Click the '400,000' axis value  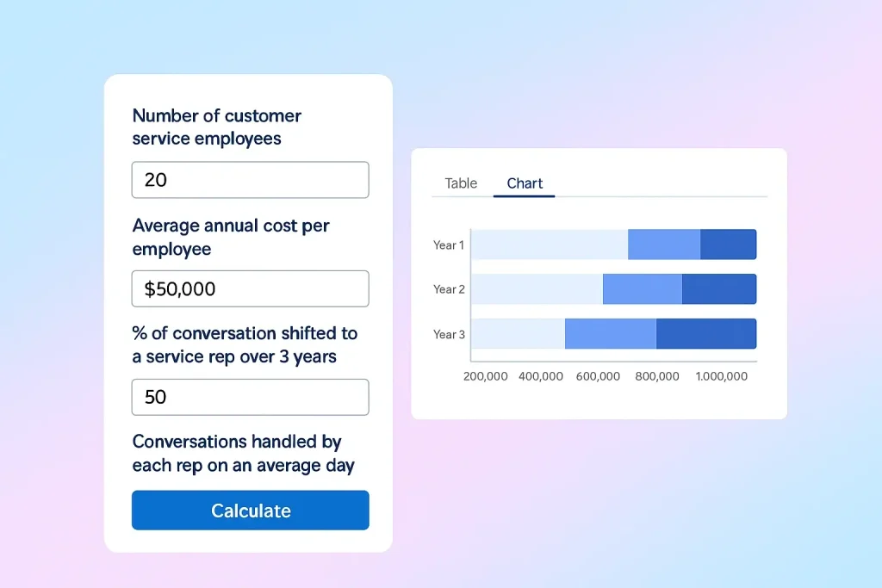coord(541,376)
